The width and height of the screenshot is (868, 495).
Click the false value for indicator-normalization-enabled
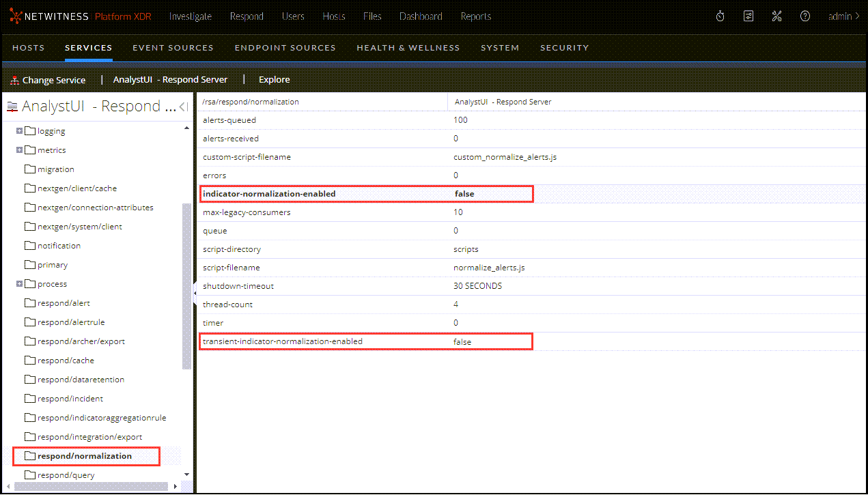pos(464,193)
